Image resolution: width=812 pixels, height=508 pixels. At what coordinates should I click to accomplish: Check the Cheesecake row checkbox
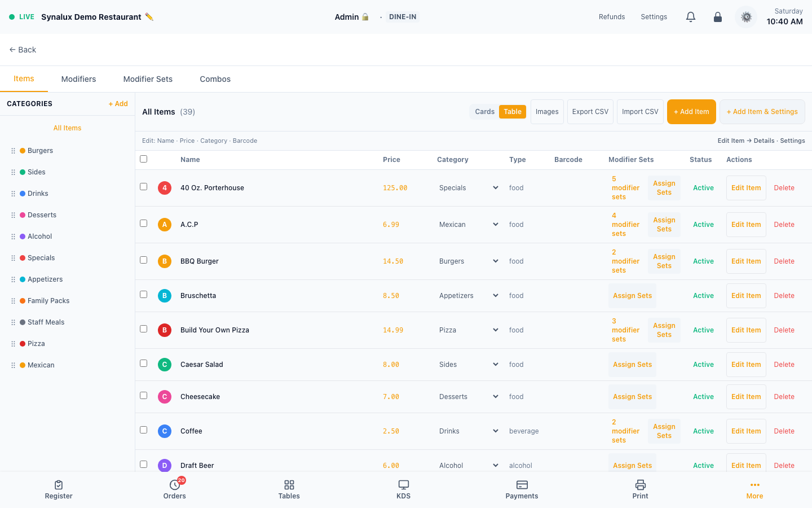(x=143, y=396)
